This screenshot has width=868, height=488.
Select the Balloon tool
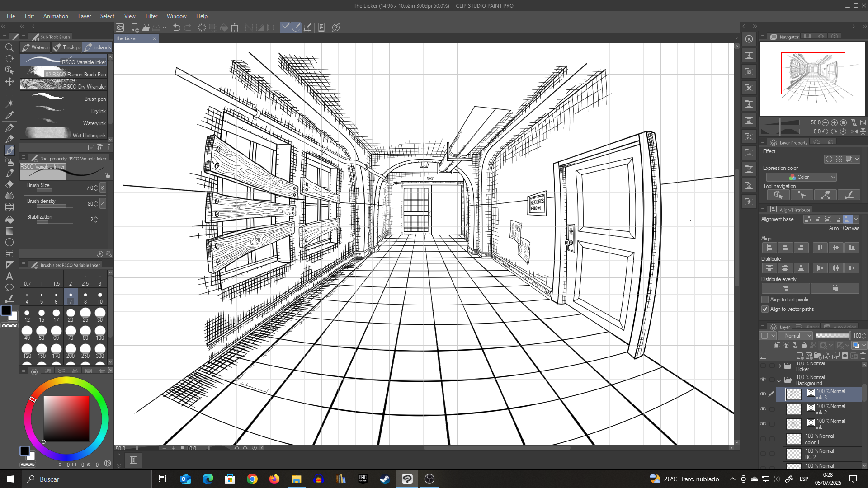coord(9,287)
